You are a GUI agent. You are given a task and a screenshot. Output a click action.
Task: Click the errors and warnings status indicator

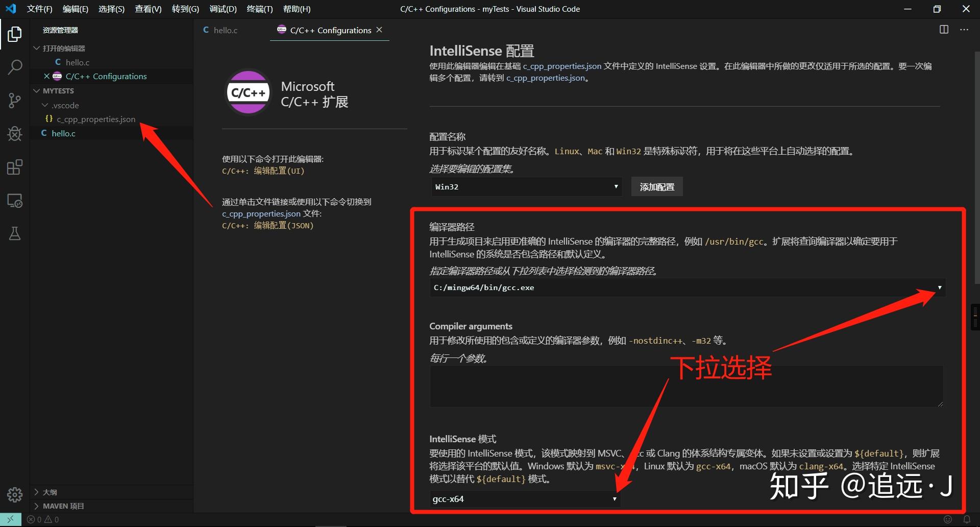pos(43,519)
